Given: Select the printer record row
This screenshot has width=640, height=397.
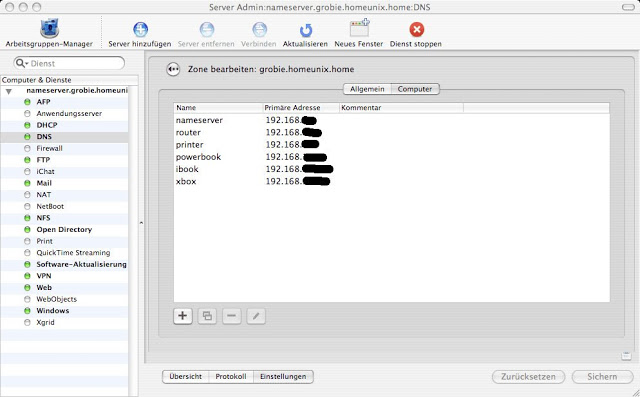Looking at the screenshot, I should (x=391, y=144).
